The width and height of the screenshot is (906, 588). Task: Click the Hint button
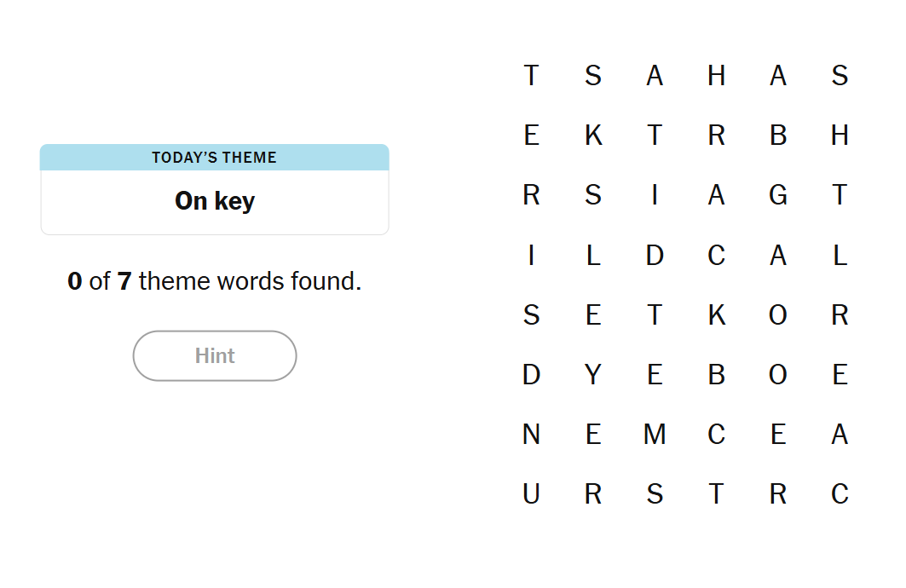click(214, 355)
